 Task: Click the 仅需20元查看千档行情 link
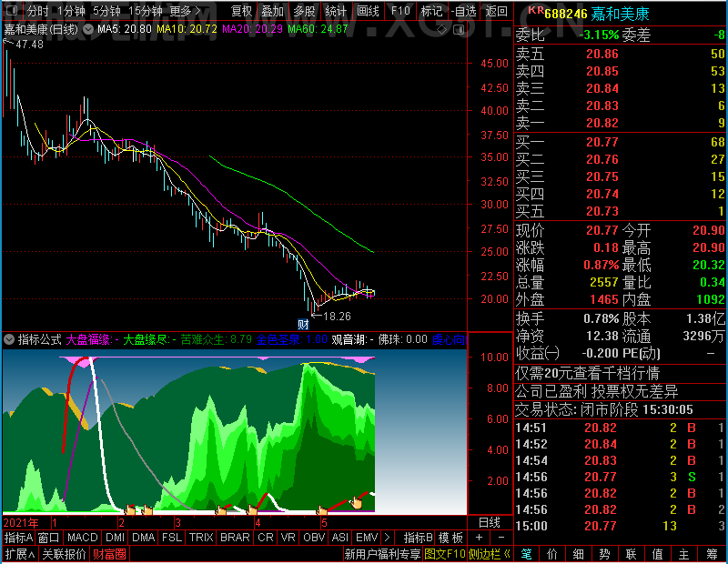[587, 373]
